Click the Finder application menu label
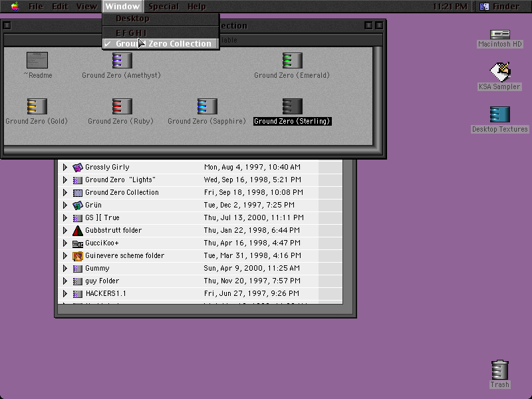 506,7
